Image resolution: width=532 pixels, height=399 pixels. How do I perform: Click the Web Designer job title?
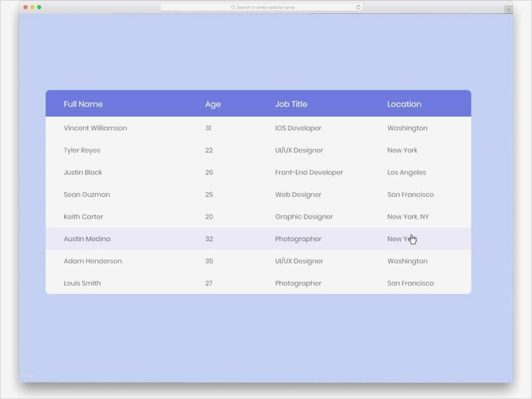(298, 194)
